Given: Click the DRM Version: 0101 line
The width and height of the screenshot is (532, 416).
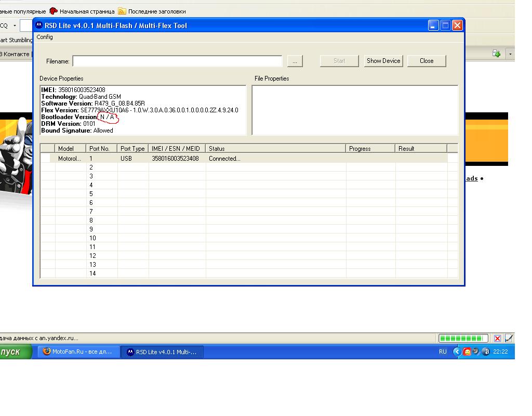Looking at the screenshot, I should [68, 124].
